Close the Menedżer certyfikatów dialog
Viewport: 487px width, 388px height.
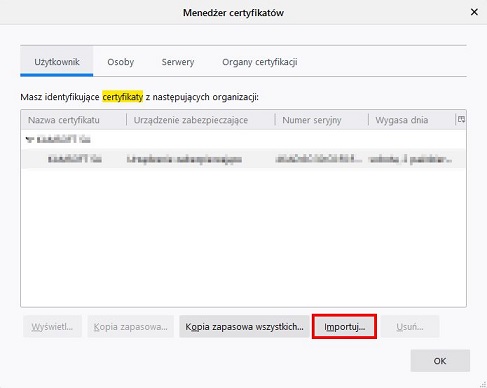[474, 12]
